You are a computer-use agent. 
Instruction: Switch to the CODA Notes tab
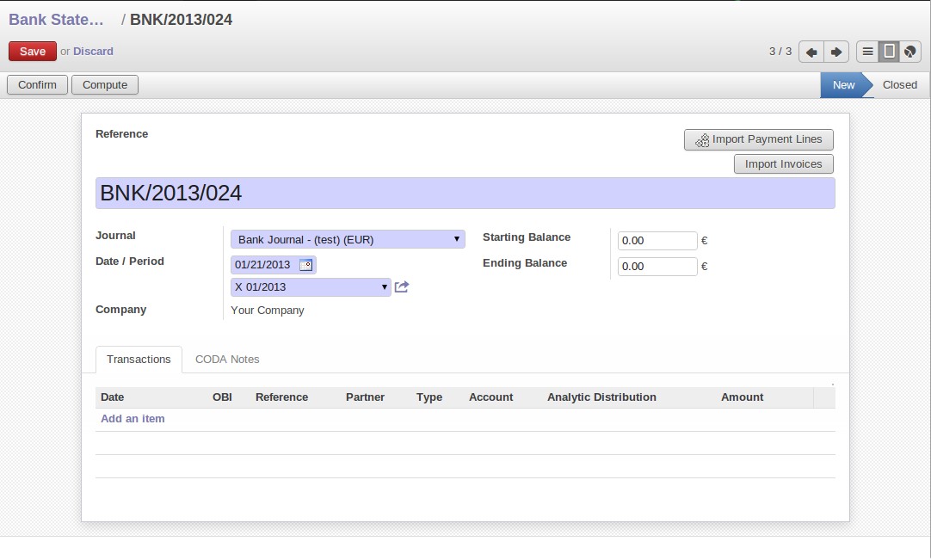point(227,360)
